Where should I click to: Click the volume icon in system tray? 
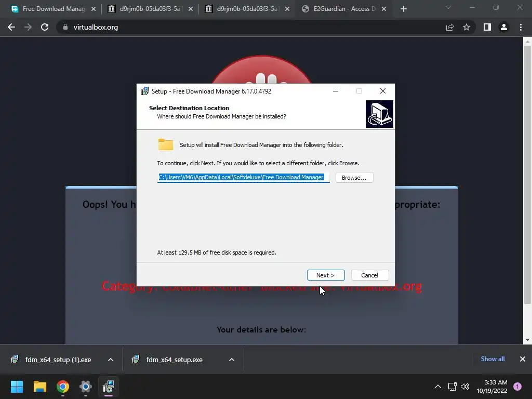(465, 387)
